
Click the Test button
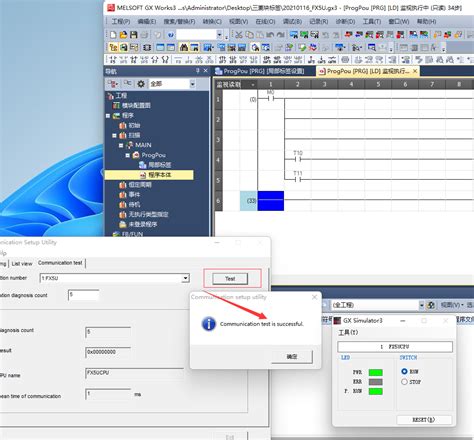[x=230, y=279]
